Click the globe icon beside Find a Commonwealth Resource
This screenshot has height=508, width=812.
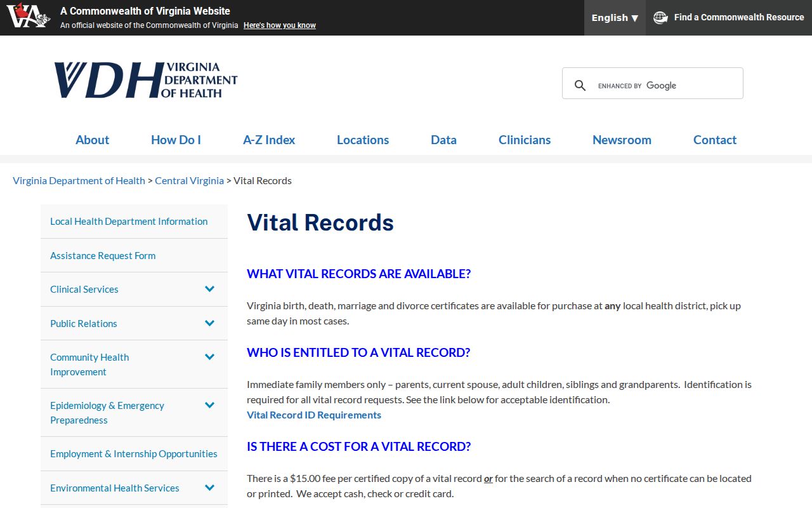[660, 18]
